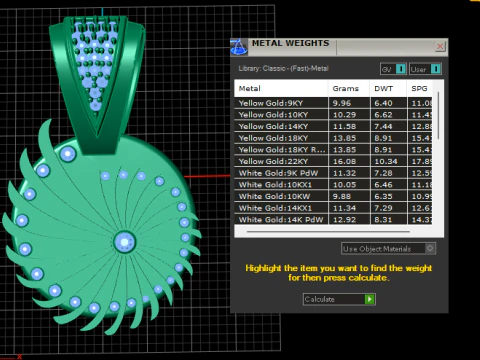Viewport: 480px width, 360px height.
Task: Click the green arrow on Calculate
Action: [x=370, y=299]
